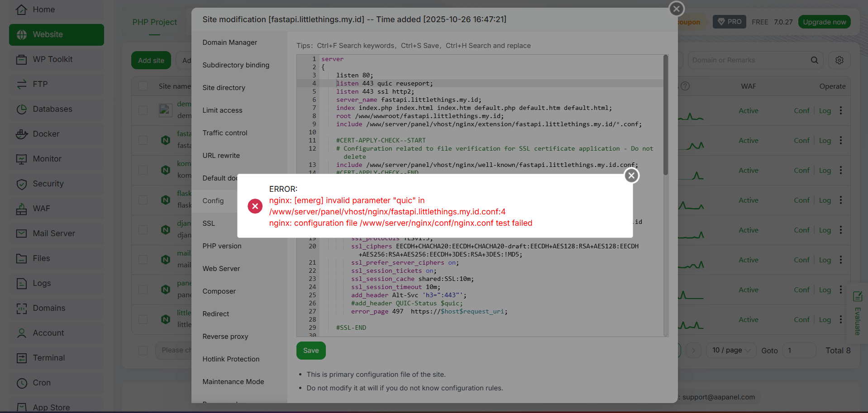868x413 pixels.
Task: Open more options for third site row
Action: click(841, 170)
